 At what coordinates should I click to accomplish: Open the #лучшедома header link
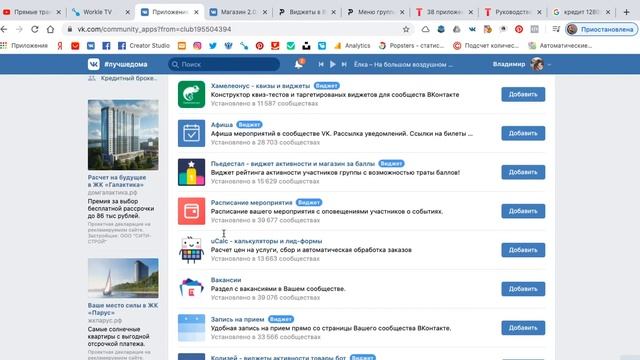[126, 64]
